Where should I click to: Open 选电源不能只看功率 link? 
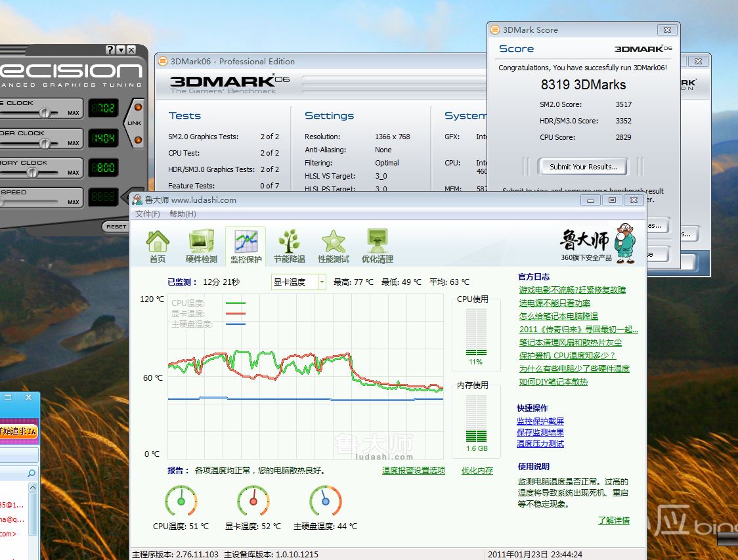tap(554, 303)
